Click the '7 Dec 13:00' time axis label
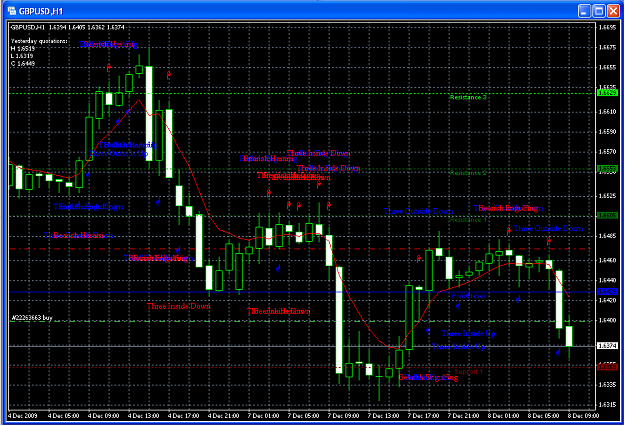625x426 pixels. click(x=383, y=416)
